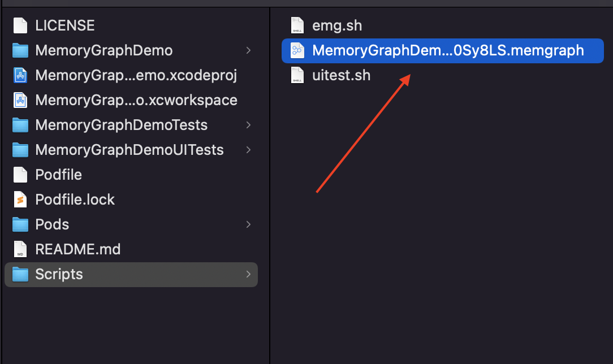Screen dimensions: 613x364
Task: Click the memgraph file icon
Action: 297,50
